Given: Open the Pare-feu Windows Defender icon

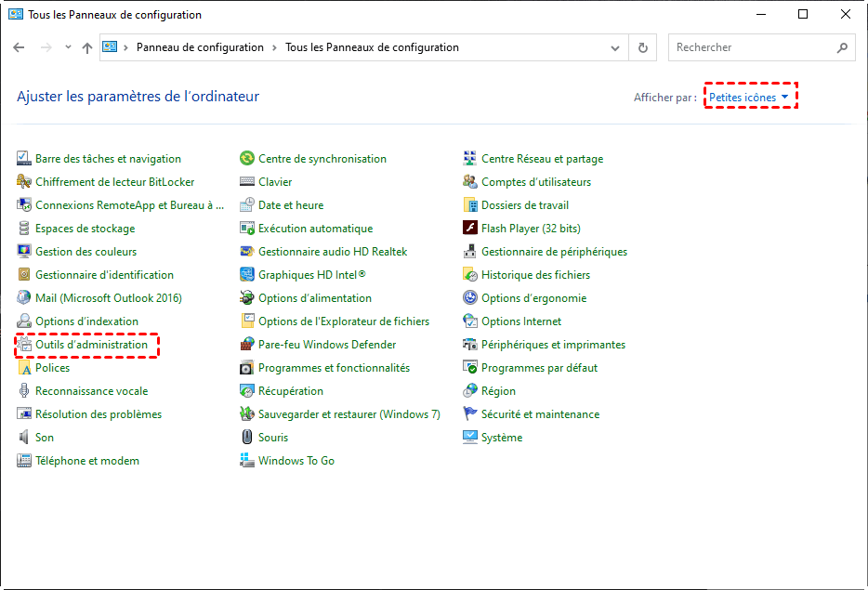Looking at the screenshot, I should coord(247,345).
